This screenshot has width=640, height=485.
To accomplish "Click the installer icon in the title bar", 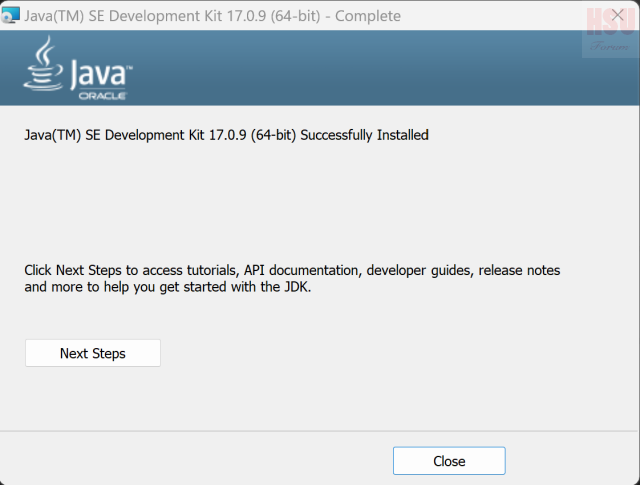I will pyautogui.click(x=11, y=16).
